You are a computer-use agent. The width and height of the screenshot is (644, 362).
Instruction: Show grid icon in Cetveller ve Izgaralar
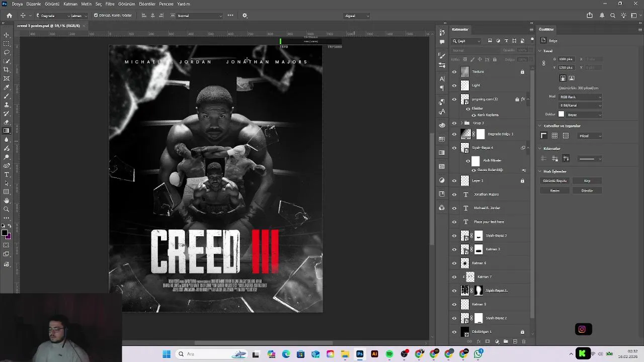[x=554, y=136]
